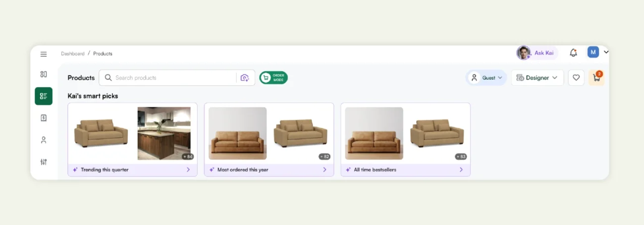Open the Designer dropdown
644x225 pixels.
(x=537, y=78)
